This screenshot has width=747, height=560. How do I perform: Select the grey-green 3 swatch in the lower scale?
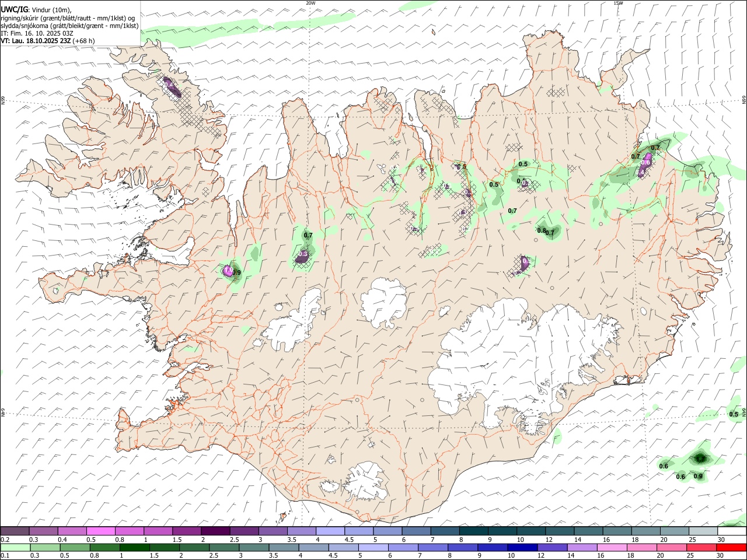tap(254, 547)
